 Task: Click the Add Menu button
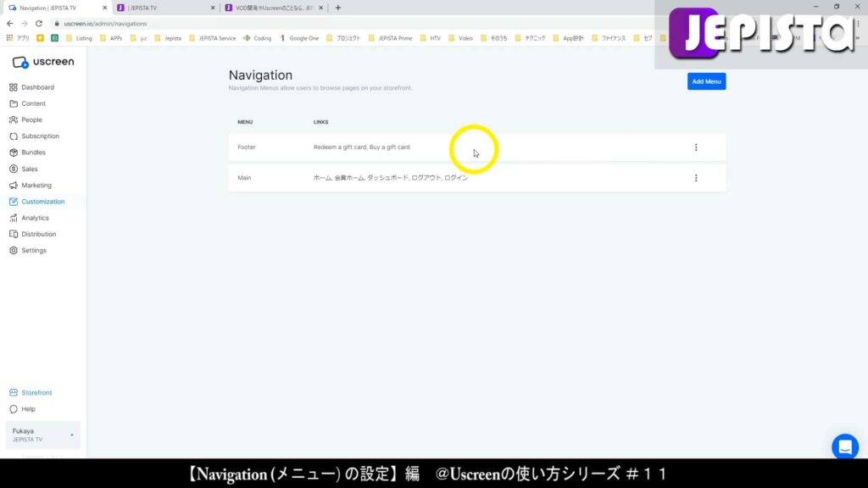(706, 80)
